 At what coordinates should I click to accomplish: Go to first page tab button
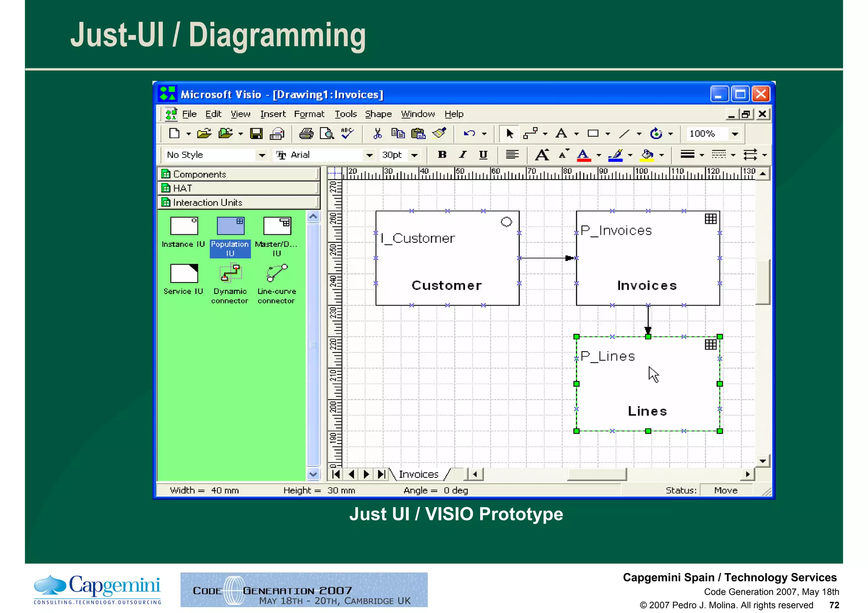[x=336, y=474]
